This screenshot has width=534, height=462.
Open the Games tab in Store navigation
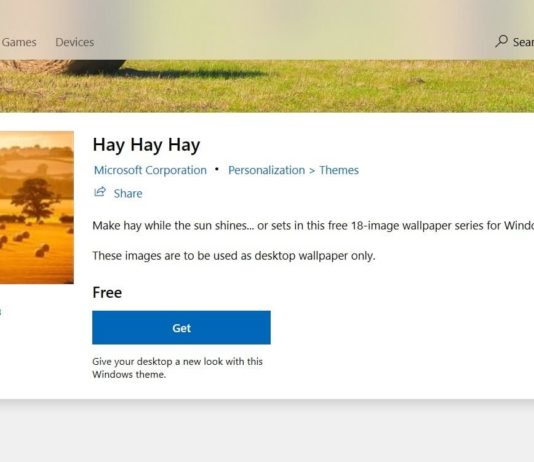[19, 42]
